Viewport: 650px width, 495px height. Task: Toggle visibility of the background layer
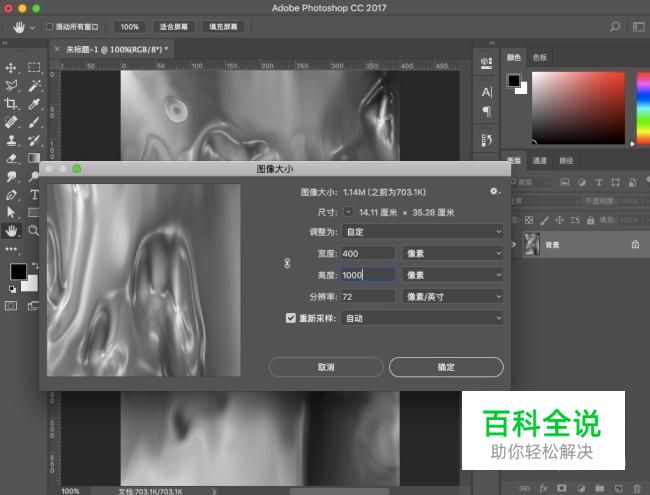[514, 245]
